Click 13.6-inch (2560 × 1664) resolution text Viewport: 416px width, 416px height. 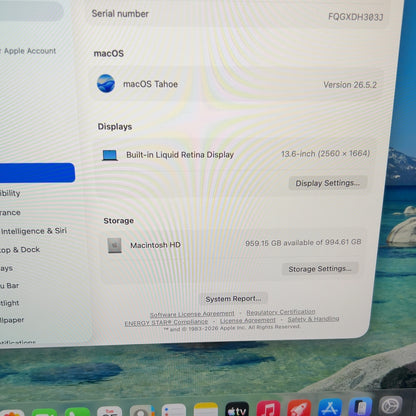(326, 153)
